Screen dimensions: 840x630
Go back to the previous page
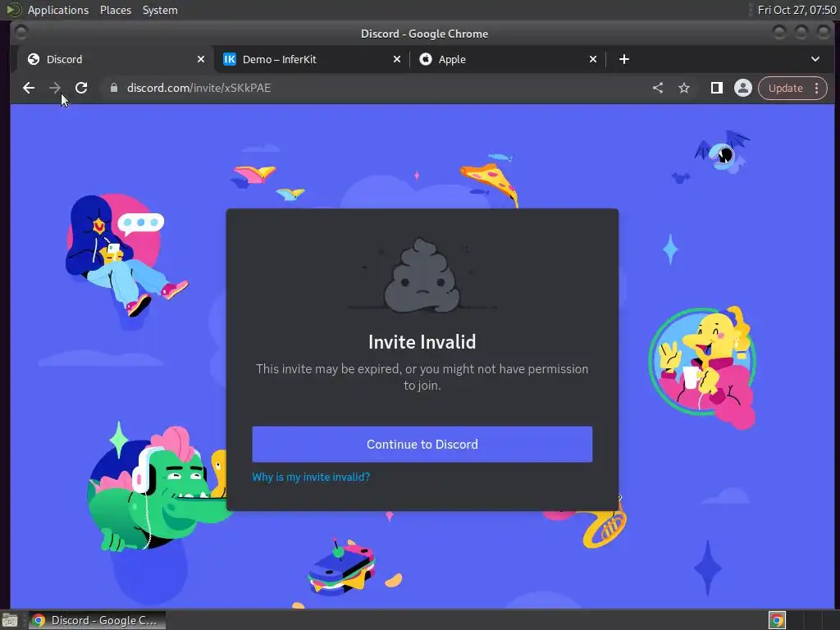tap(29, 88)
